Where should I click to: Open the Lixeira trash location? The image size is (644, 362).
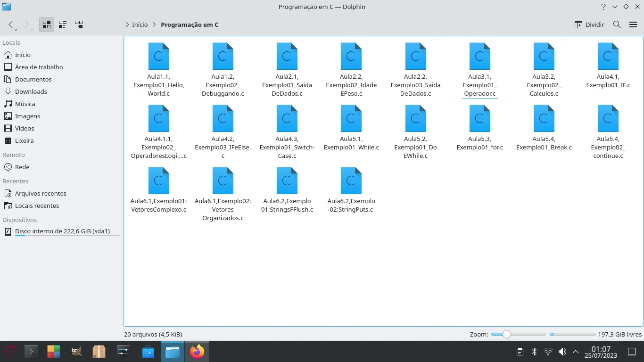24,140
